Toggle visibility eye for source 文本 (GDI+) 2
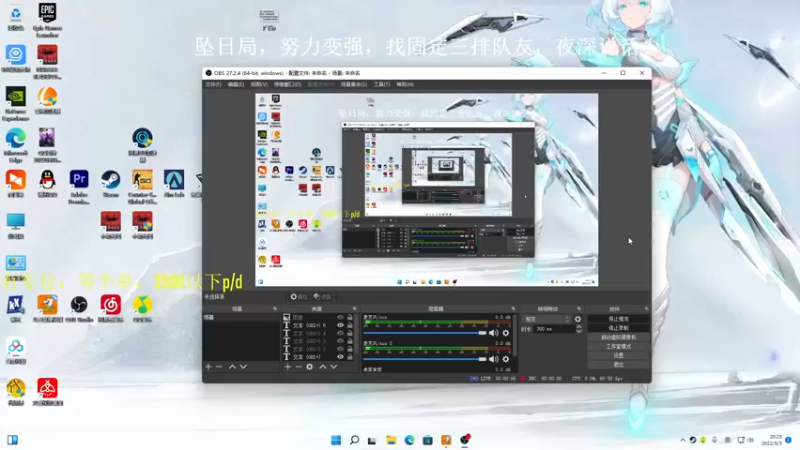The height and width of the screenshot is (450, 800). coord(340,349)
